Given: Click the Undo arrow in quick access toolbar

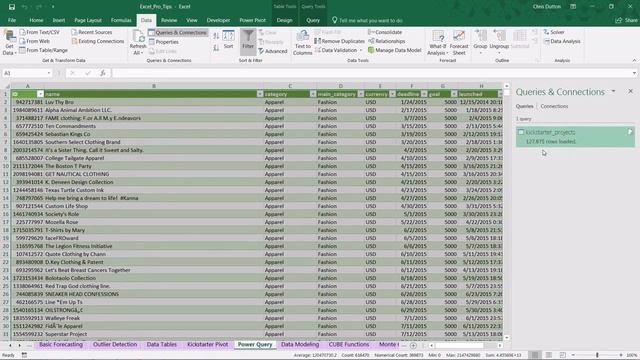Looking at the screenshot, I should click(24, 7).
